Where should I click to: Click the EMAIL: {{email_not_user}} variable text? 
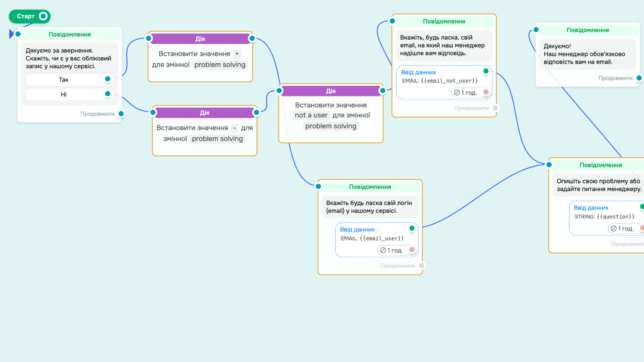point(440,81)
